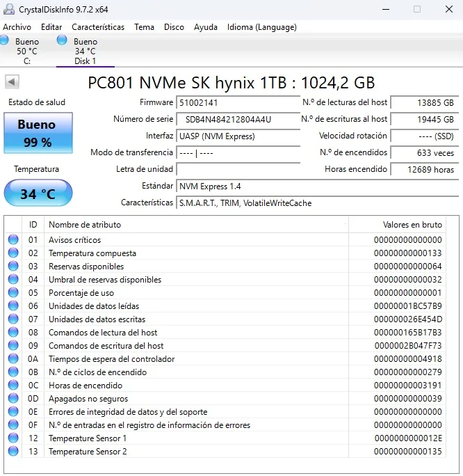Click status icon for registro de información de errores
The image size is (463, 476).
coord(13,425)
